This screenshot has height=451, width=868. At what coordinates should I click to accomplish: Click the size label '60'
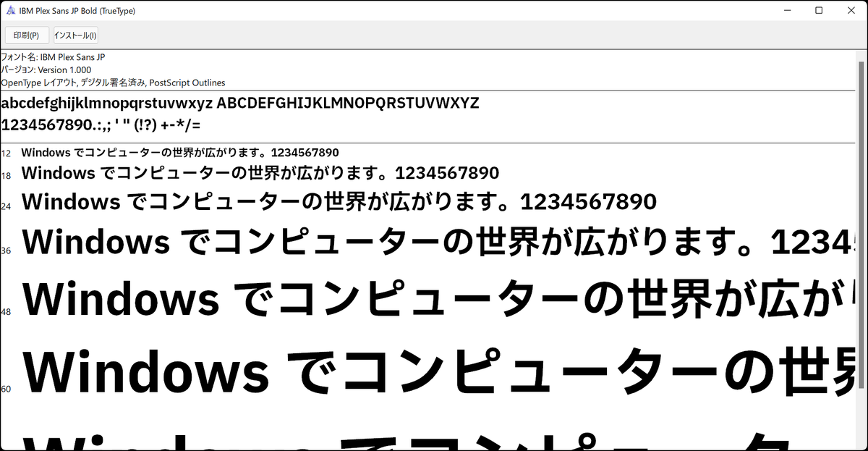[x=6, y=389]
